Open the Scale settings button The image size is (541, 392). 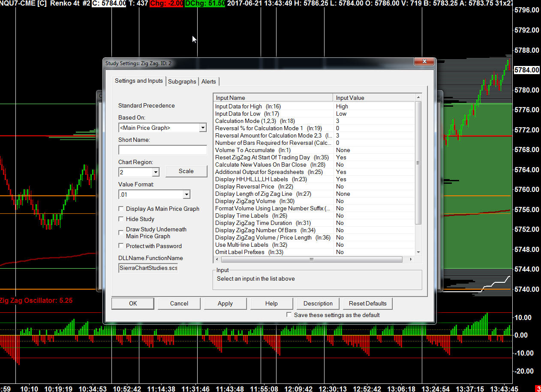tap(186, 171)
